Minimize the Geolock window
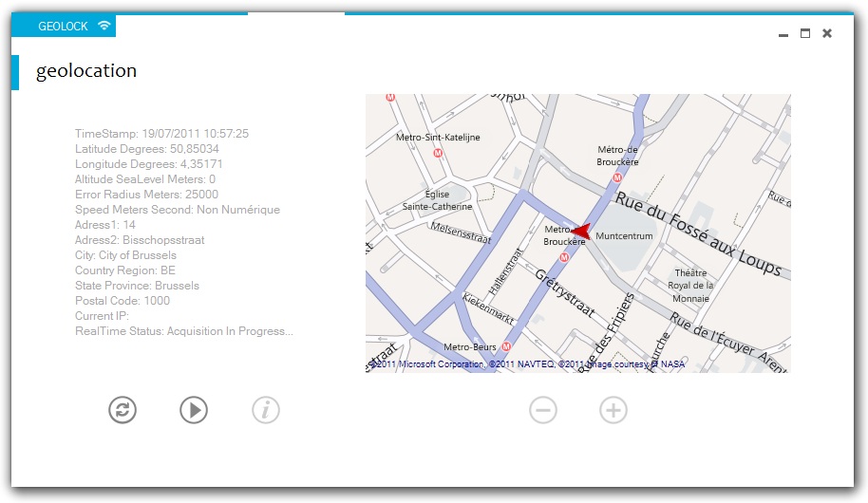 tap(783, 34)
